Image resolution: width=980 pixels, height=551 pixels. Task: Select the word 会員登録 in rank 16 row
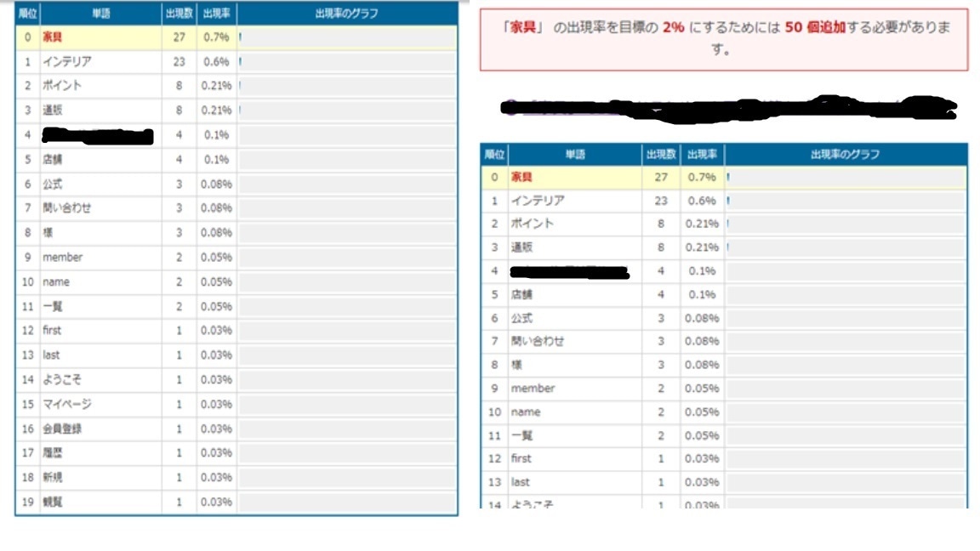pyautogui.click(x=62, y=429)
